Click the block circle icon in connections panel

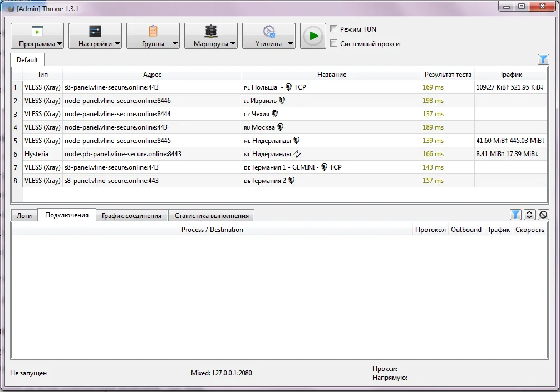[x=543, y=215]
